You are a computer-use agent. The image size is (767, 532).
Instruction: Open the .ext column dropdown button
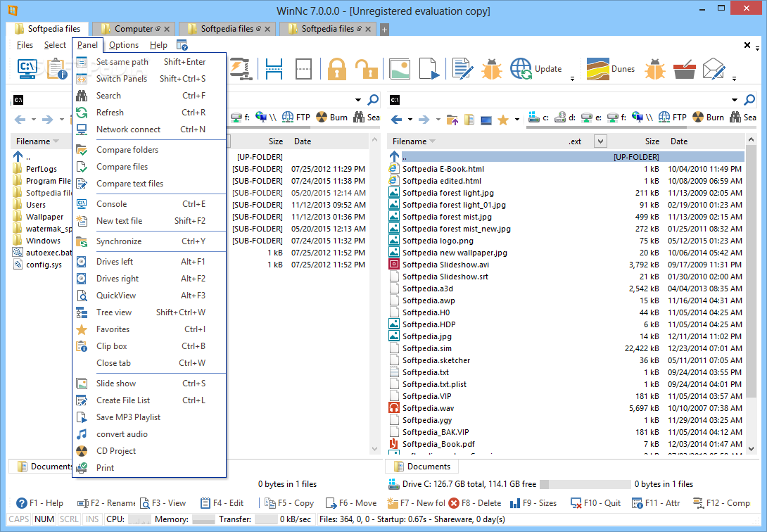tap(600, 141)
